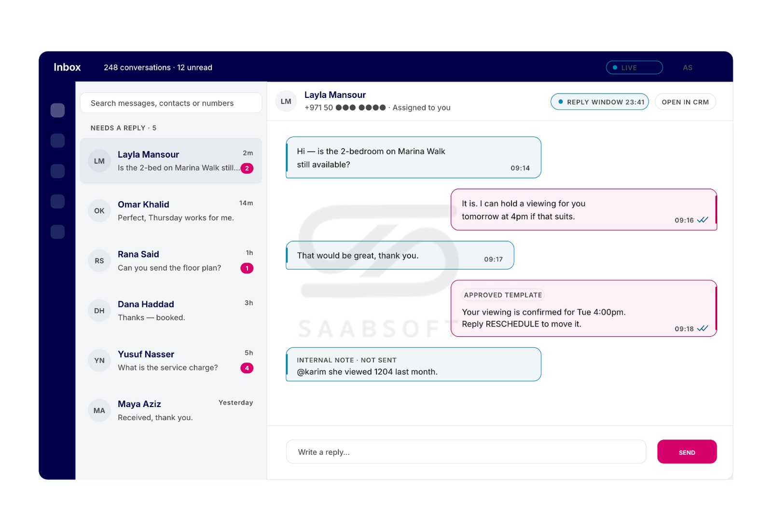The width and height of the screenshot is (772, 532).
Task: Click DH avatar for Dana Haddad
Action: tap(99, 311)
